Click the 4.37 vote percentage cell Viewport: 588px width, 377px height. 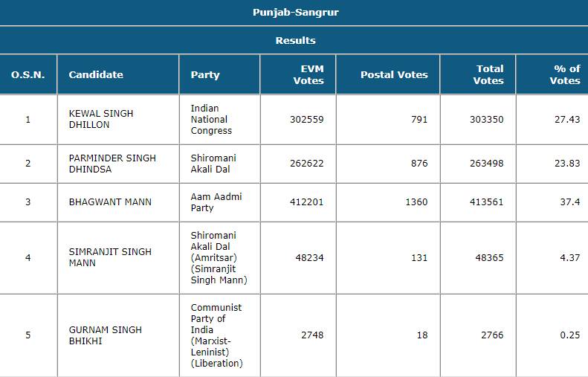tap(569, 257)
